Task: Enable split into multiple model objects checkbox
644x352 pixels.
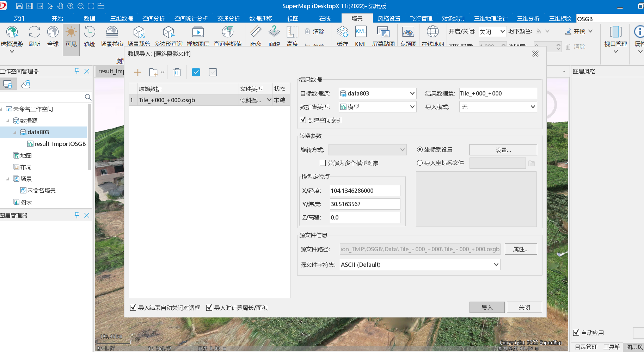Action: click(323, 163)
